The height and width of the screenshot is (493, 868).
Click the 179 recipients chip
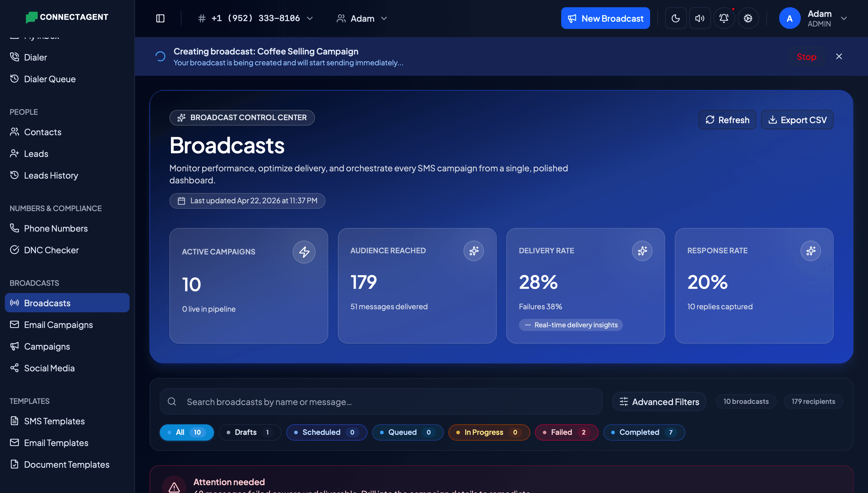pos(813,401)
